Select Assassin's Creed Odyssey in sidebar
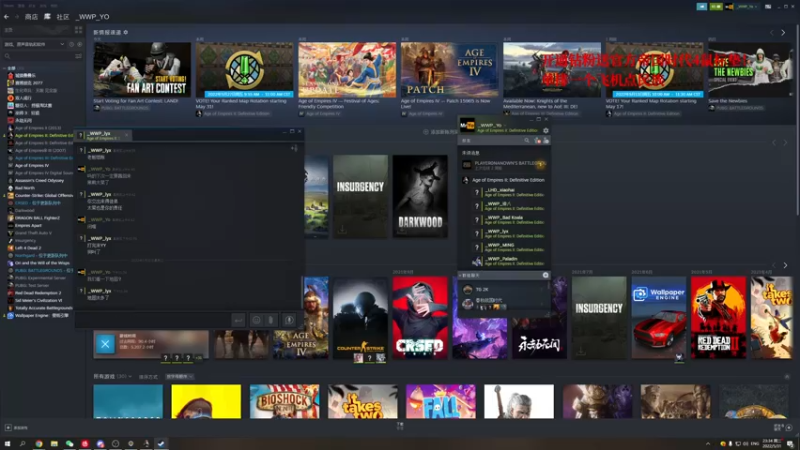Viewport: 800px width, 450px height. pyautogui.click(x=39, y=181)
